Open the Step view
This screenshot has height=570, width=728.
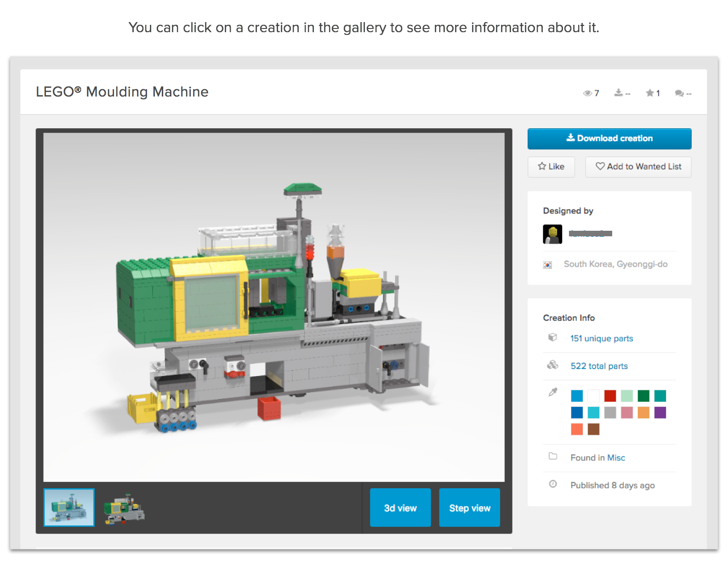(x=470, y=507)
